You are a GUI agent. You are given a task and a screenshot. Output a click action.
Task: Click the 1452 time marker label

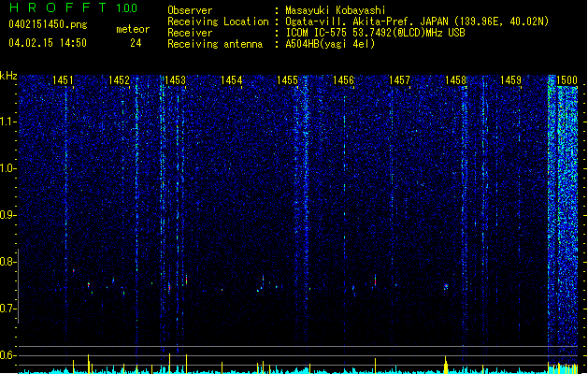(119, 80)
